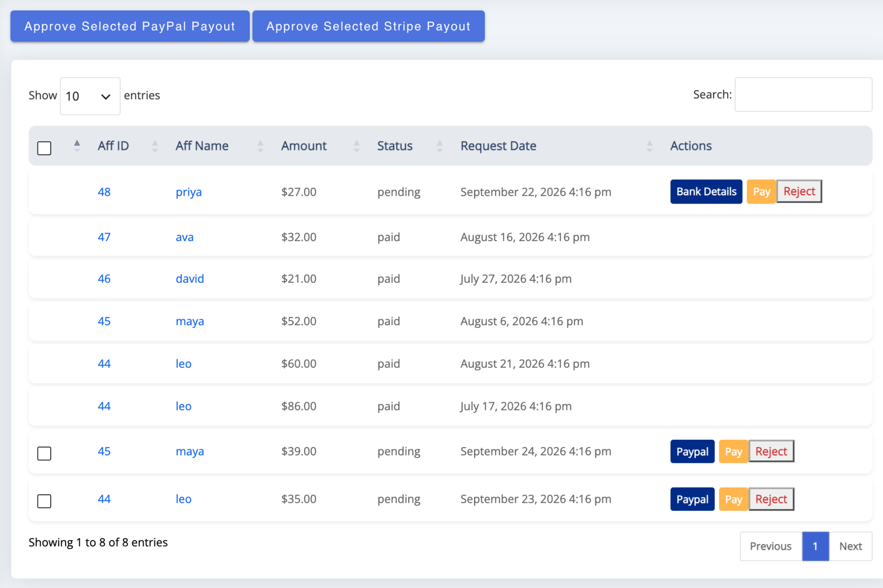Reject maya's $39.00 pending request
The image size is (883, 588).
click(771, 451)
